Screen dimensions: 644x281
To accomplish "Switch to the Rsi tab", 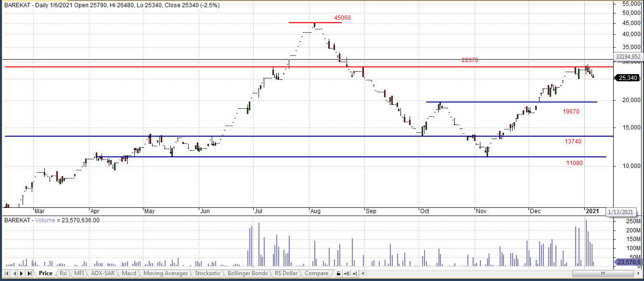I will tap(63, 273).
